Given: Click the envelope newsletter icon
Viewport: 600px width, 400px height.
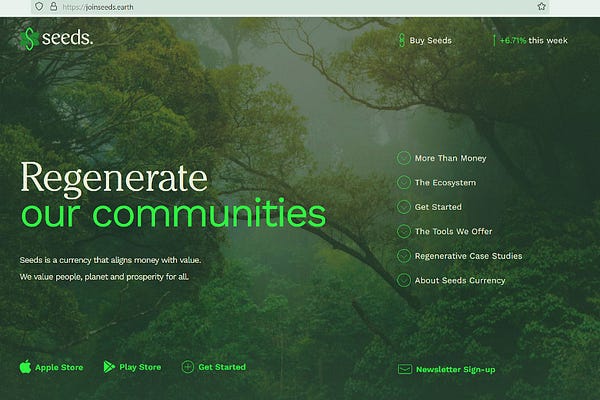Looking at the screenshot, I should pyautogui.click(x=405, y=369).
